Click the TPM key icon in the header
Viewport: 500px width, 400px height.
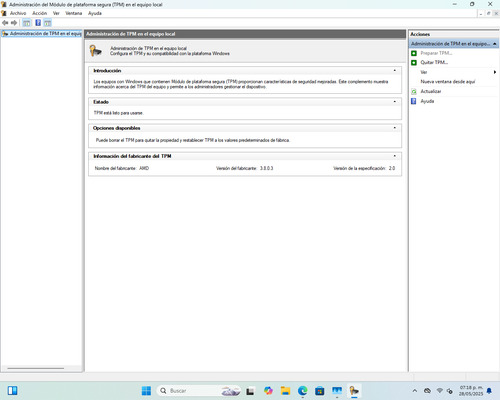95,51
